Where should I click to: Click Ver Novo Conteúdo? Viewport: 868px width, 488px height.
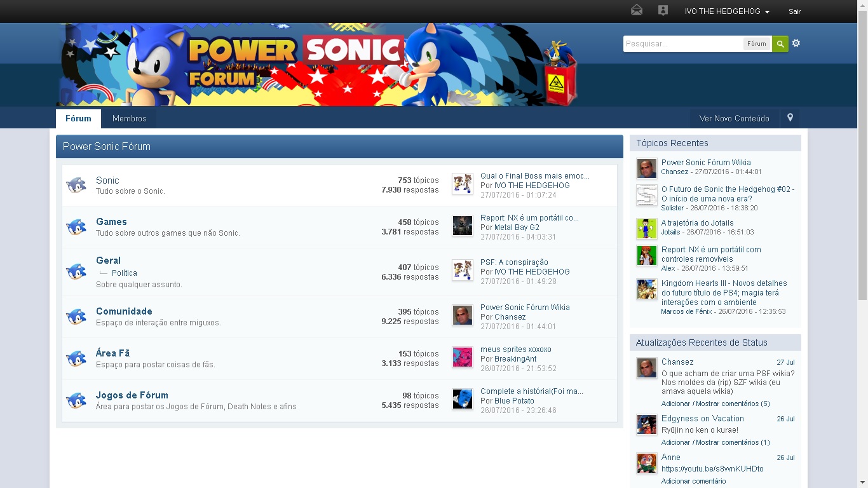(x=735, y=119)
